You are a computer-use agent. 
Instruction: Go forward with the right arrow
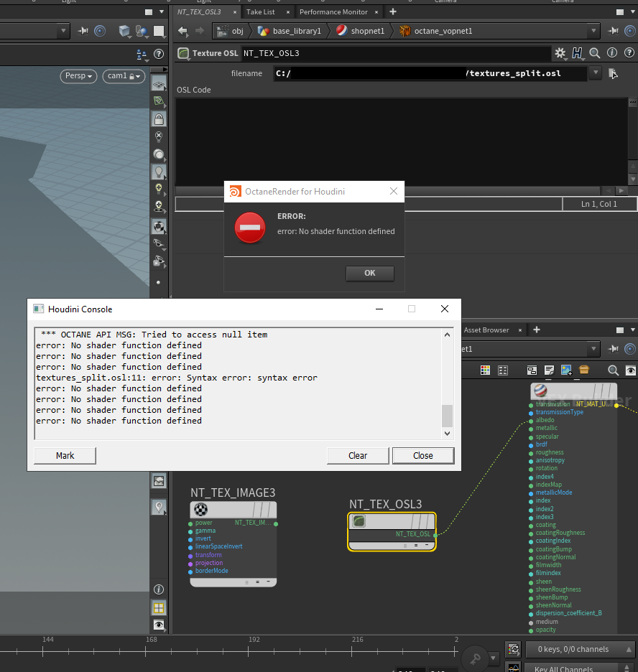tap(200, 31)
